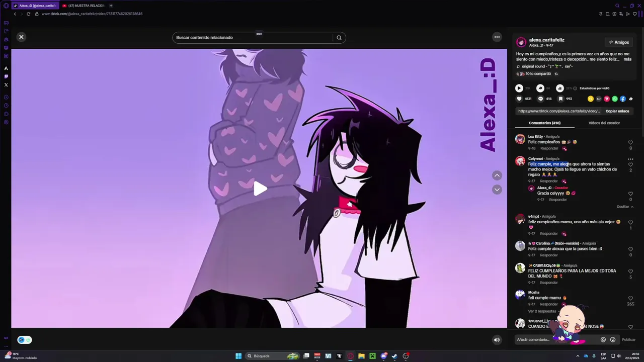The height and width of the screenshot is (362, 644).
Task: Reply to Lex Kitty's comment via 'Responder'
Action: tap(549, 148)
